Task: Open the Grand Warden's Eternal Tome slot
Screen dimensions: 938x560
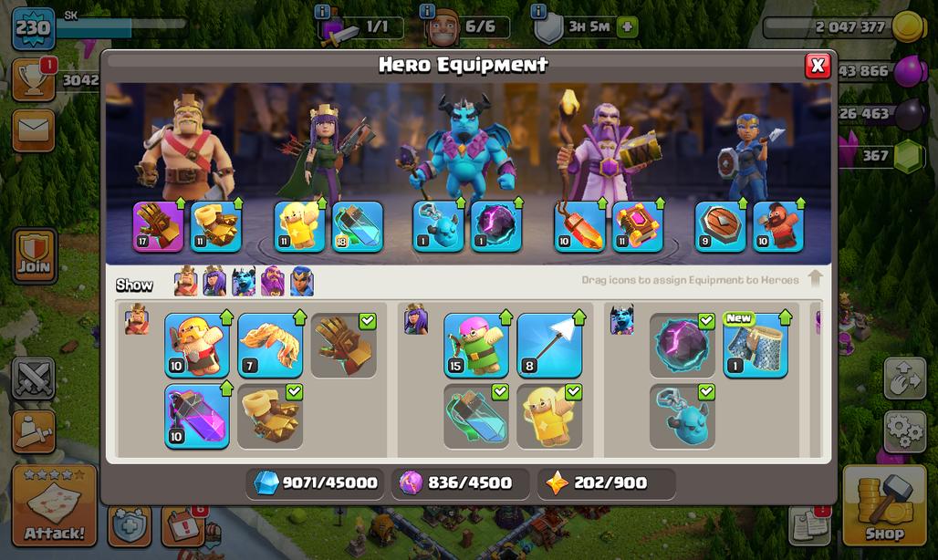Action: (638, 226)
